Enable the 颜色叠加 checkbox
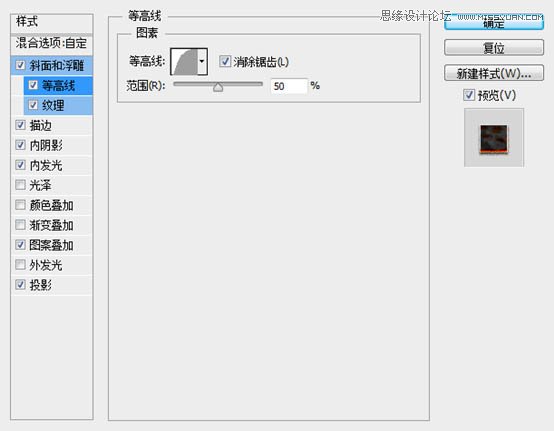 point(20,205)
